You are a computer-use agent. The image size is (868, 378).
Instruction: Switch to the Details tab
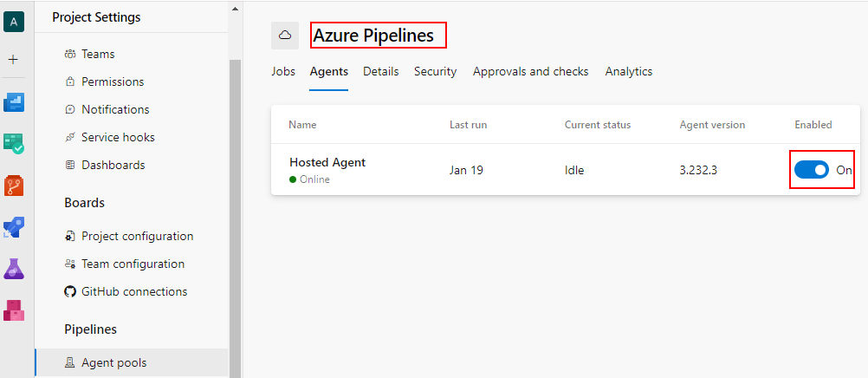(x=381, y=72)
